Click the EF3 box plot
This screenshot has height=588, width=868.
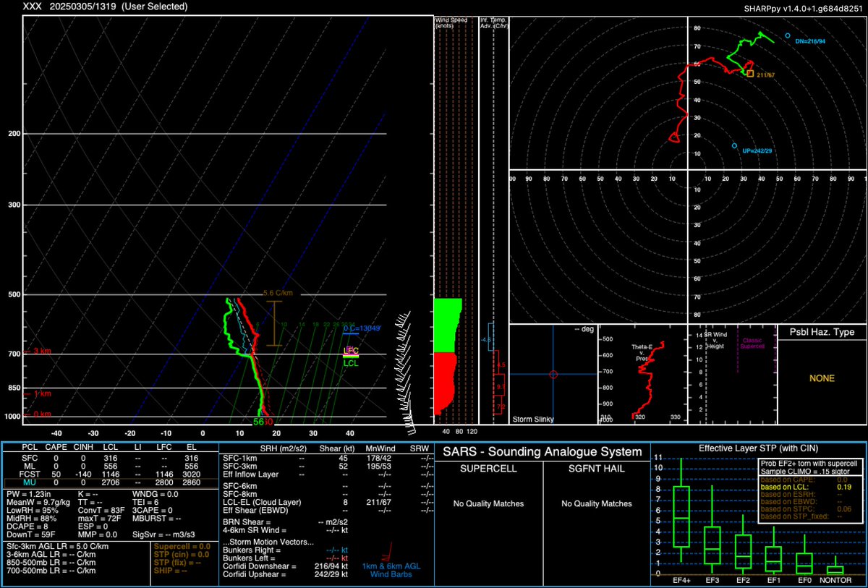(712, 529)
